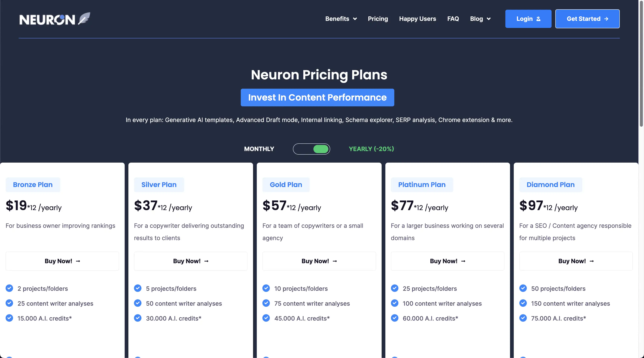Viewport: 644px width, 358px height.
Task: Toggle the monthly/yearly billing switch
Action: tap(312, 149)
